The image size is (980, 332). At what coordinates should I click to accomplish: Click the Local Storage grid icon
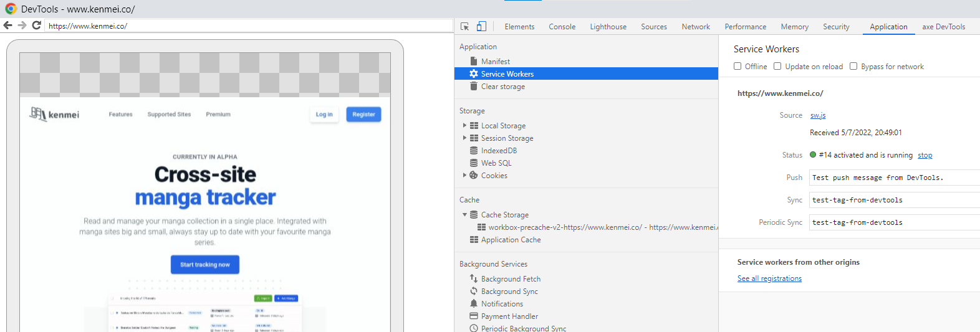[x=474, y=125]
